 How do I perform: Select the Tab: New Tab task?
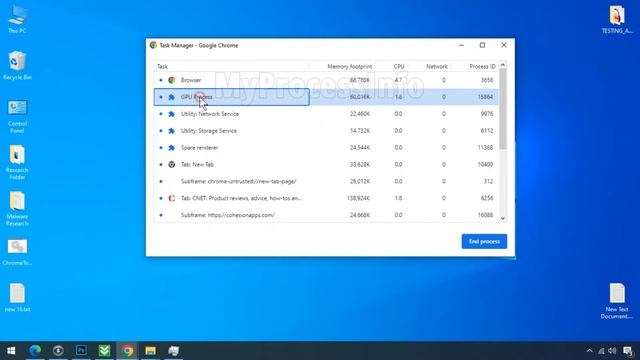(326, 164)
